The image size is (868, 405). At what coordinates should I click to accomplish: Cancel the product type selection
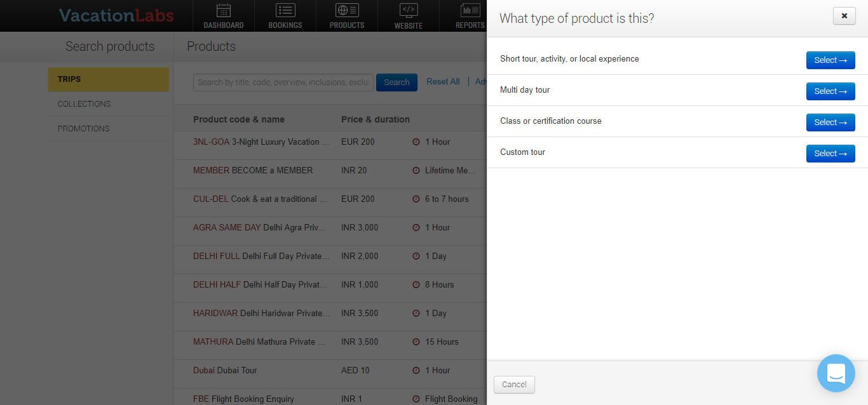click(x=514, y=385)
